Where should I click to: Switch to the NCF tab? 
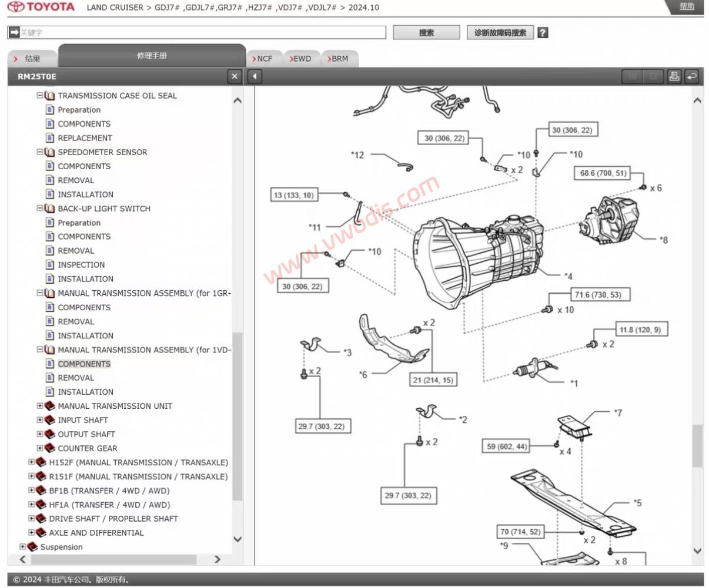pyautogui.click(x=264, y=59)
